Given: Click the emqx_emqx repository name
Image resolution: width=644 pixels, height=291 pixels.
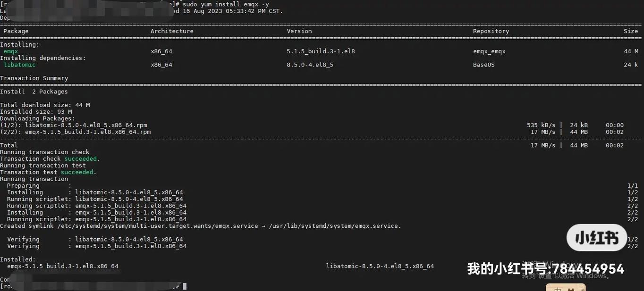Looking at the screenshot, I should [489, 51].
